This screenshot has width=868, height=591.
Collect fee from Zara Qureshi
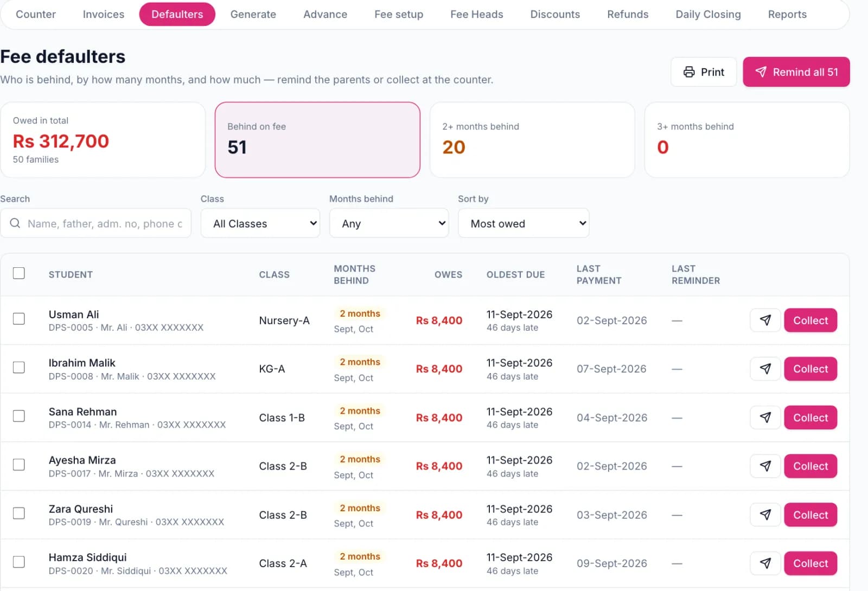tap(810, 515)
